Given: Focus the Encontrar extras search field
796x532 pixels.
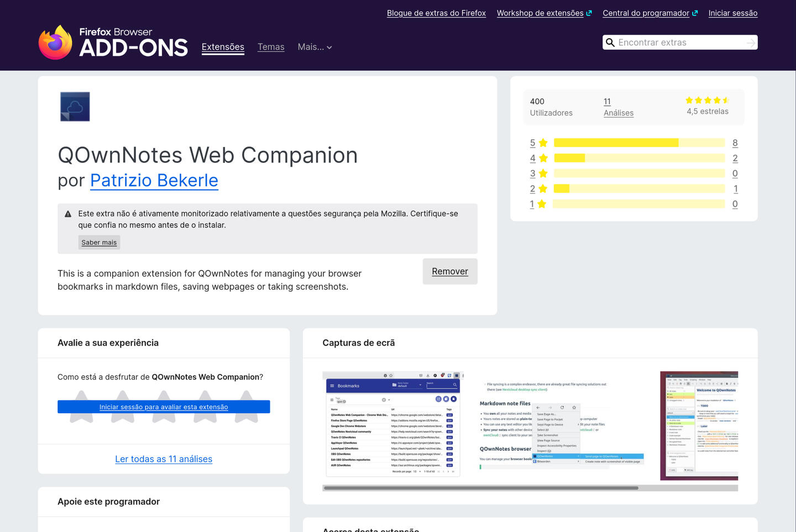Looking at the screenshot, I should tap(679, 43).
